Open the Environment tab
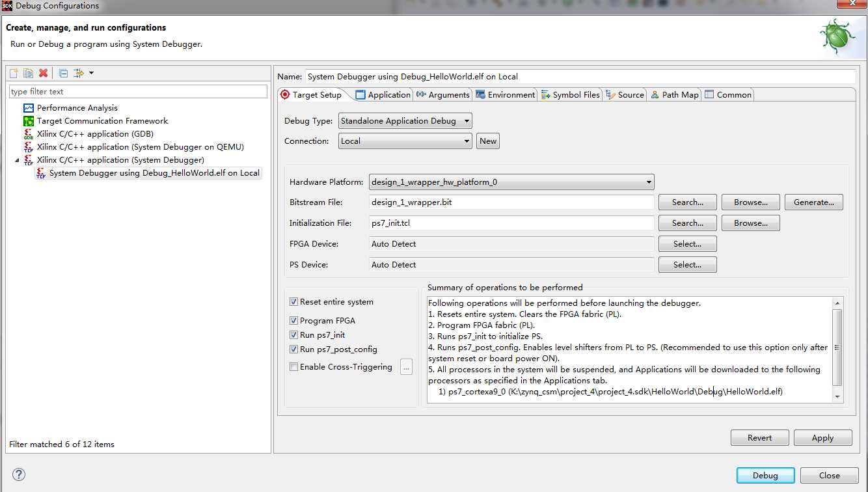Screen dimensions: 868x492 tap(505, 95)
